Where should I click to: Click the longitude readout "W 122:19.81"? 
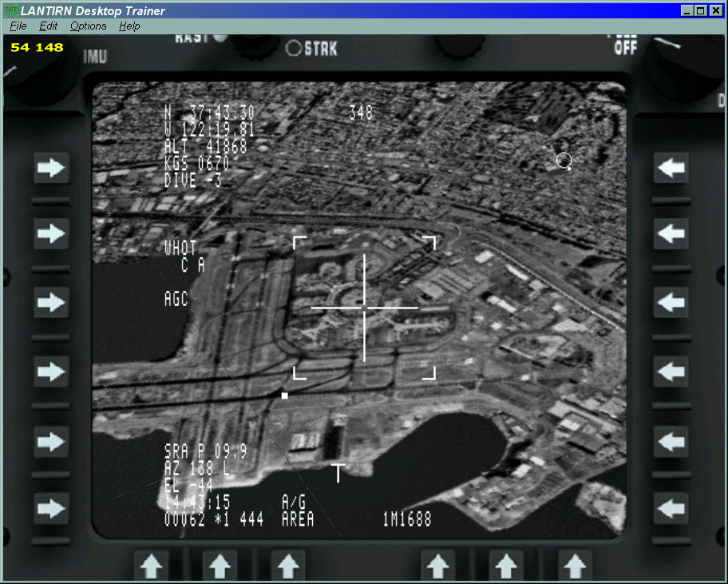coord(209,129)
